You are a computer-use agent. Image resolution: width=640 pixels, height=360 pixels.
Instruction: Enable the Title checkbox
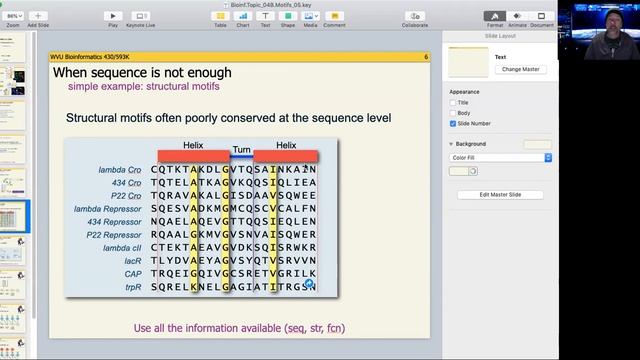pyautogui.click(x=453, y=103)
